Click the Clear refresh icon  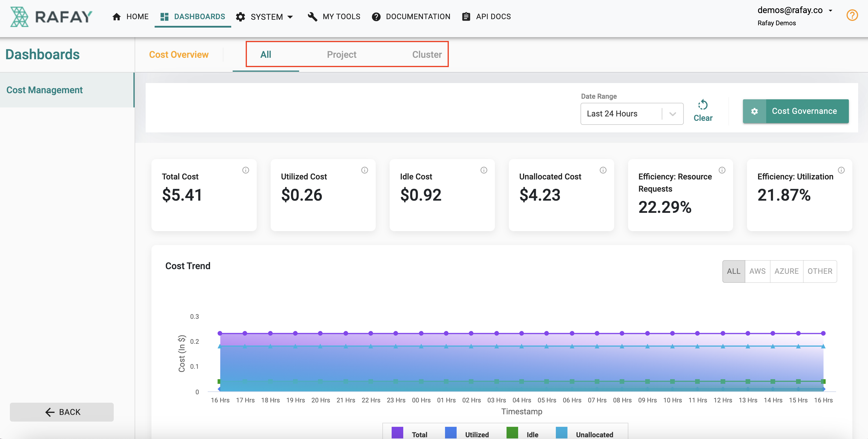pyautogui.click(x=703, y=105)
